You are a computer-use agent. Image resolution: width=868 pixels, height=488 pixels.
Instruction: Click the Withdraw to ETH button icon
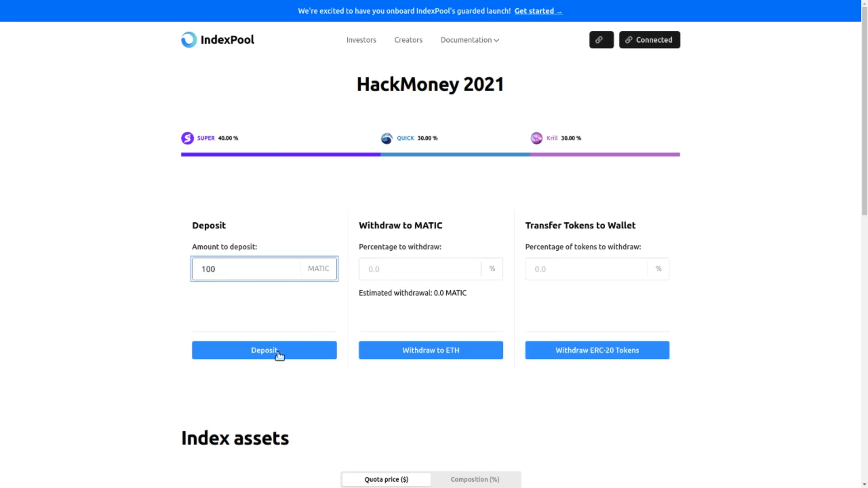[x=430, y=350]
